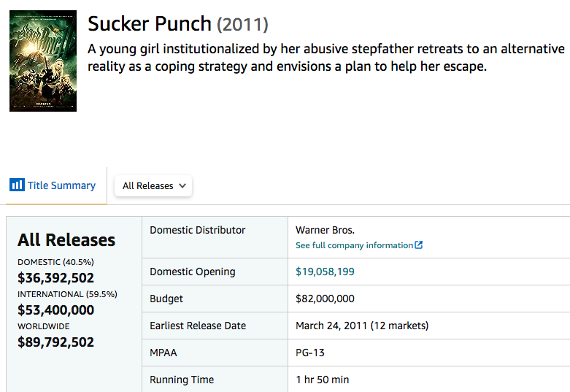Click the (2011) year text
Viewport: 570px width, 392px height.
point(242,24)
